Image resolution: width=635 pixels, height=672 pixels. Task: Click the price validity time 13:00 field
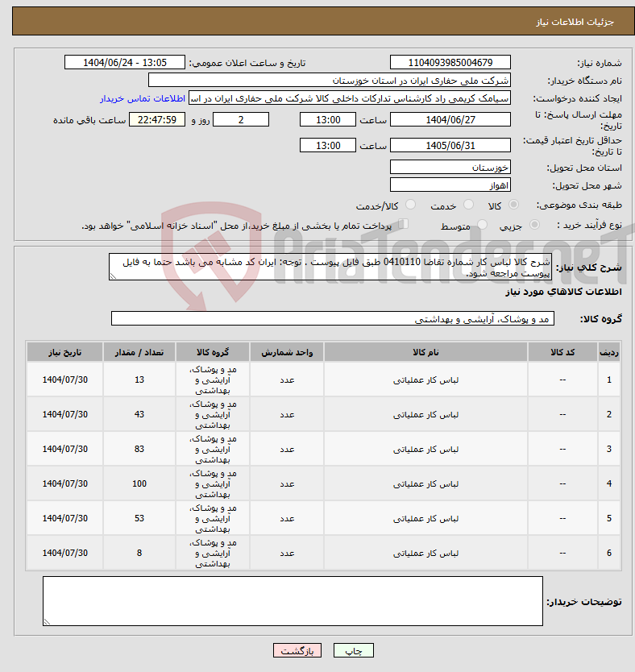pos(328,145)
